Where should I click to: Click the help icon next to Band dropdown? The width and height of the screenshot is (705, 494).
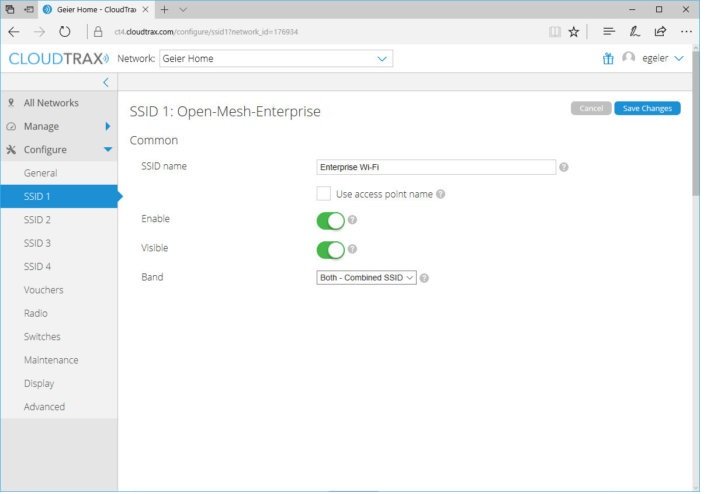pos(424,278)
